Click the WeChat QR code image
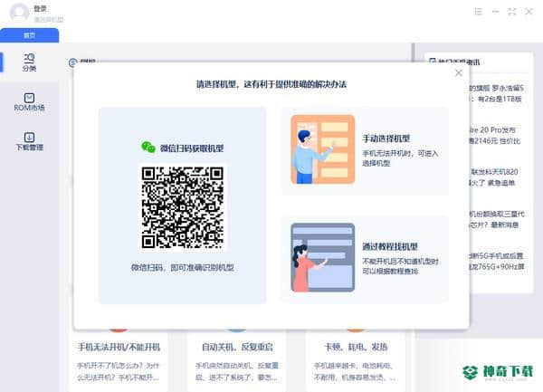The image size is (543, 392). (x=183, y=207)
